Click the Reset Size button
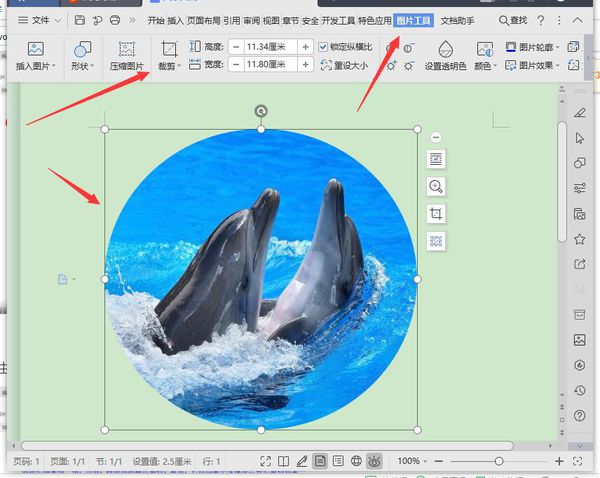Viewport: 600px width, 478px height. (x=344, y=65)
